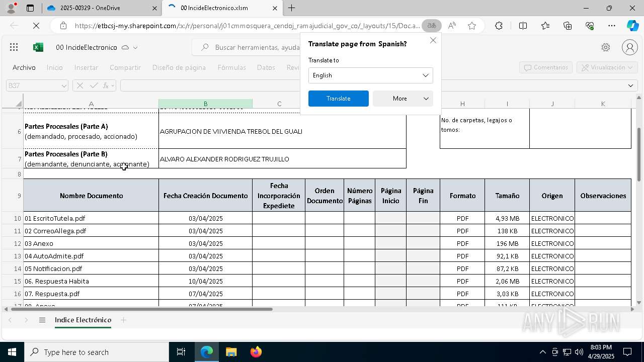Click the insert function fx icon
The width and height of the screenshot is (644, 362).
click(106, 85)
